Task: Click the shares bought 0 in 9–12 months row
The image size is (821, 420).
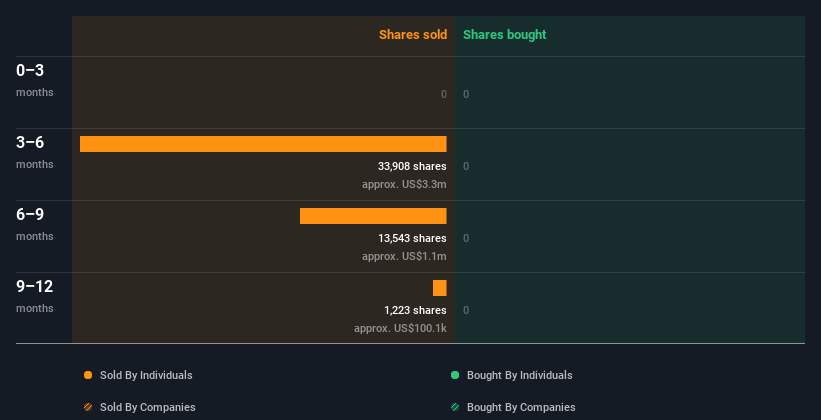Action: pos(466,310)
